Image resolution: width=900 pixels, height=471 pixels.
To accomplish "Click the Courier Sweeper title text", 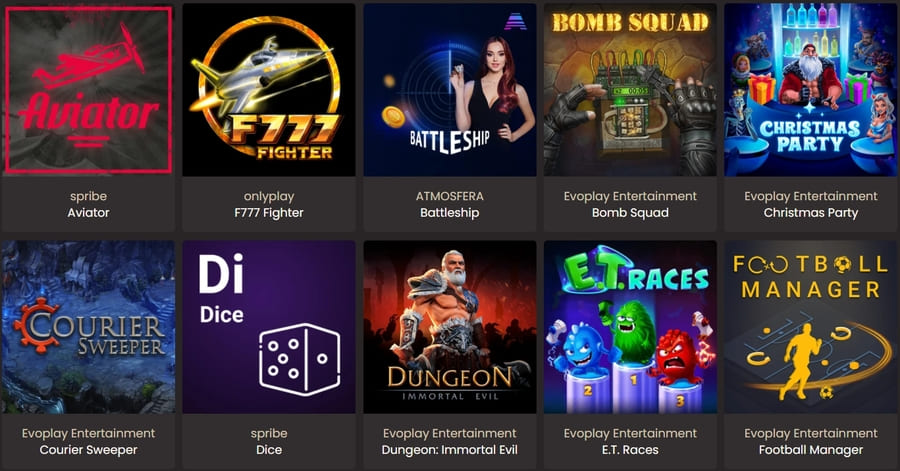I will click(x=88, y=450).
